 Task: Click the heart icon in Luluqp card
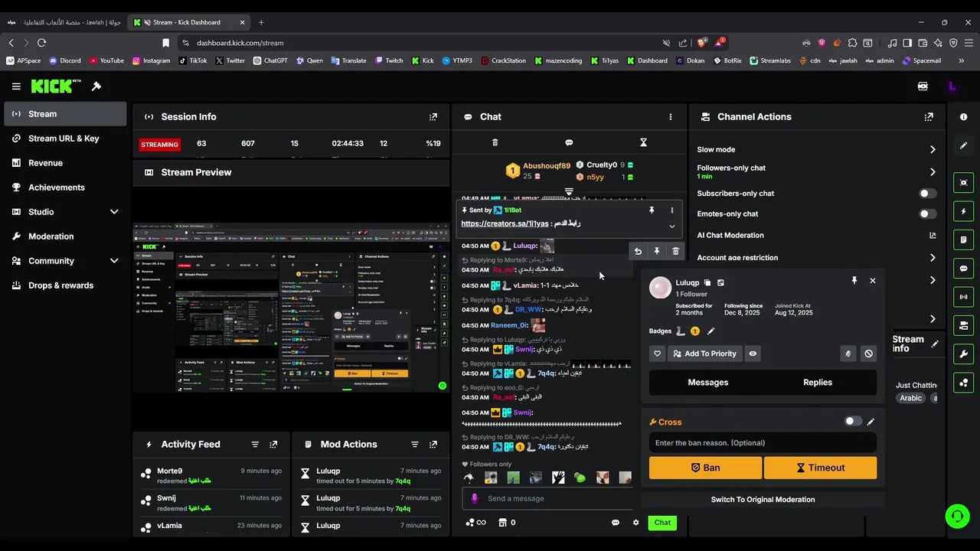(657, 354)
